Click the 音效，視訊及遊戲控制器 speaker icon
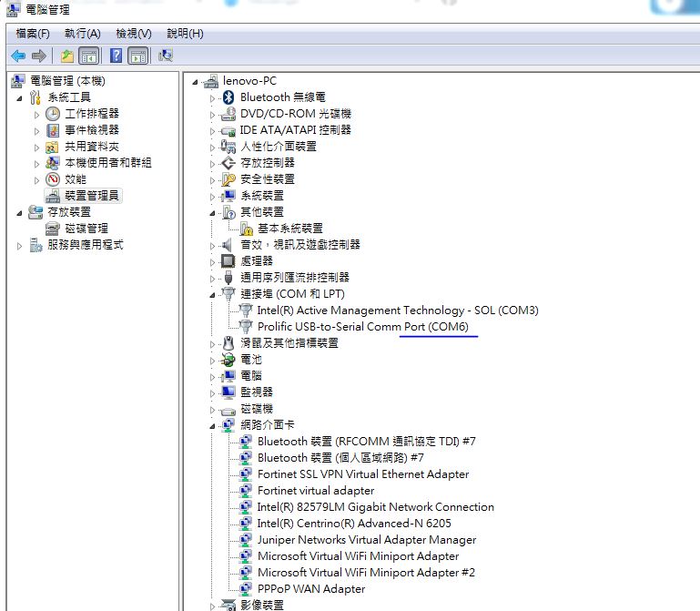 [x=228, y=245]
